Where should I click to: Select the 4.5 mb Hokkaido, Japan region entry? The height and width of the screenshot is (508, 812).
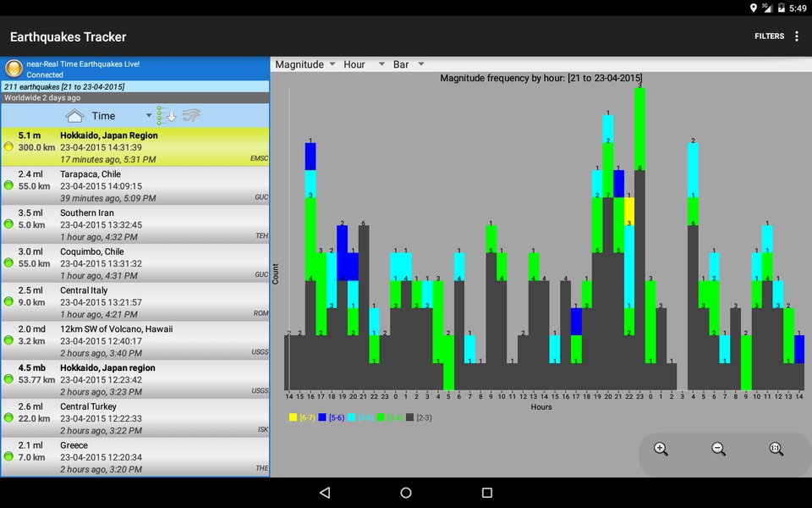tap(135, 379)
